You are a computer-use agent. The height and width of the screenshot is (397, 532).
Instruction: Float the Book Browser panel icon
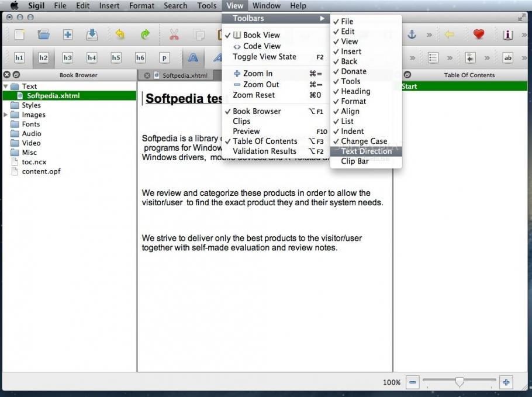[x=16, y=75]
